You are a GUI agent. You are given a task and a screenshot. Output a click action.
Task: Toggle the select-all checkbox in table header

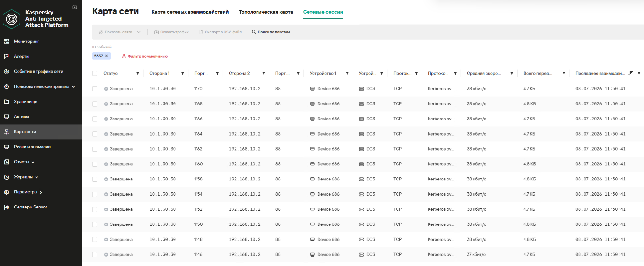tap(95, 74)
